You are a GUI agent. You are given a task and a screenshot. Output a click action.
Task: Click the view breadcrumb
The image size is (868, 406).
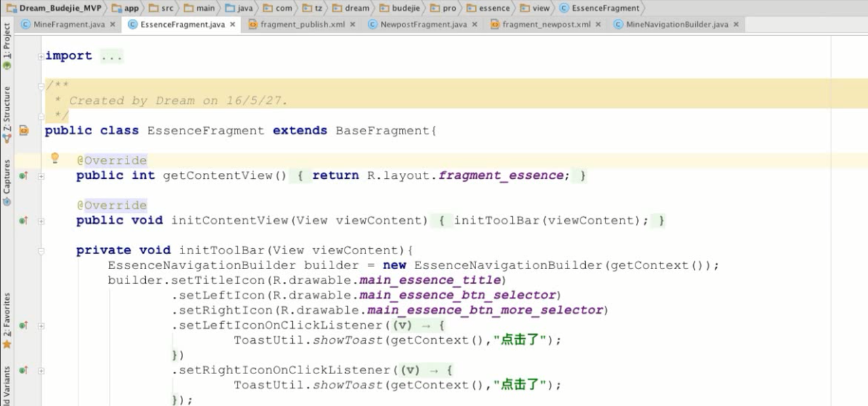click(535, 8)
